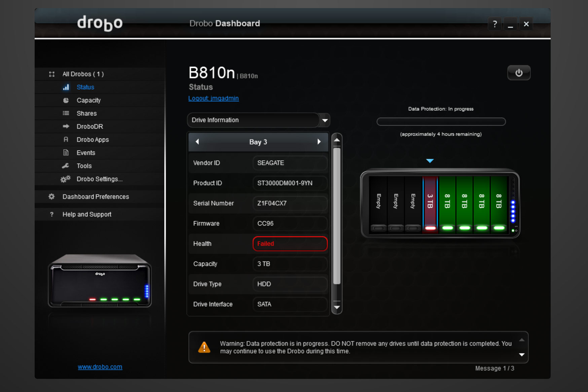Click the blue bay indicator triangle
This screenshot has height=392, width=588.
tap(430, 161)
